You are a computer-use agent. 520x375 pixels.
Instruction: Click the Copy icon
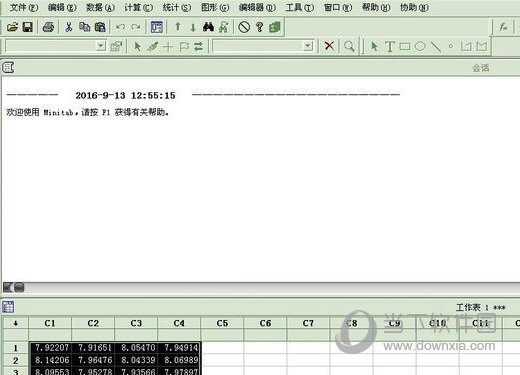[85, 27]
